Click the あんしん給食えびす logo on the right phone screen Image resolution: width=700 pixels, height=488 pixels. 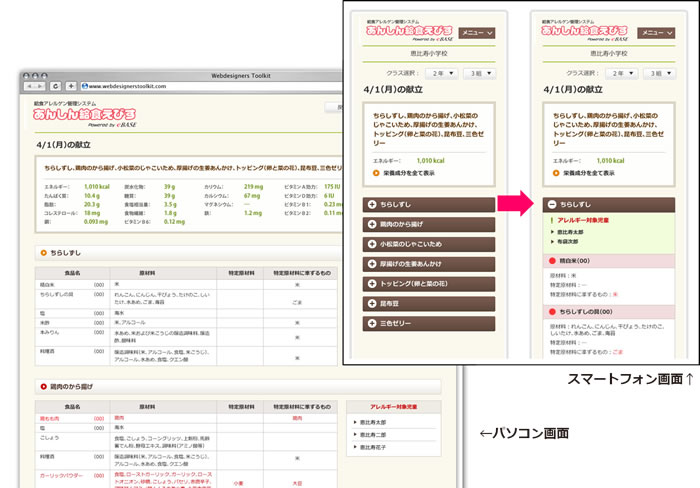pos(584,31)
